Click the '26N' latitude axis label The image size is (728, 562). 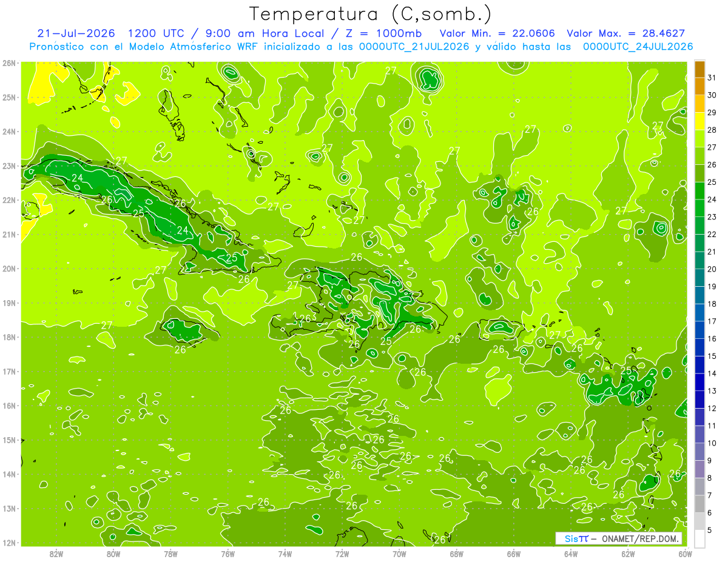pyautogui.click(x=8, y=63)
